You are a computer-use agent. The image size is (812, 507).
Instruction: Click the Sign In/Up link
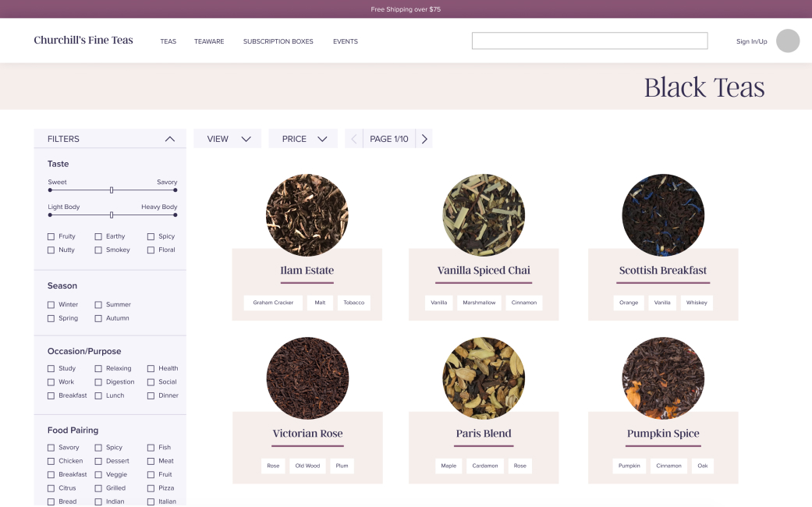(751, 41)
